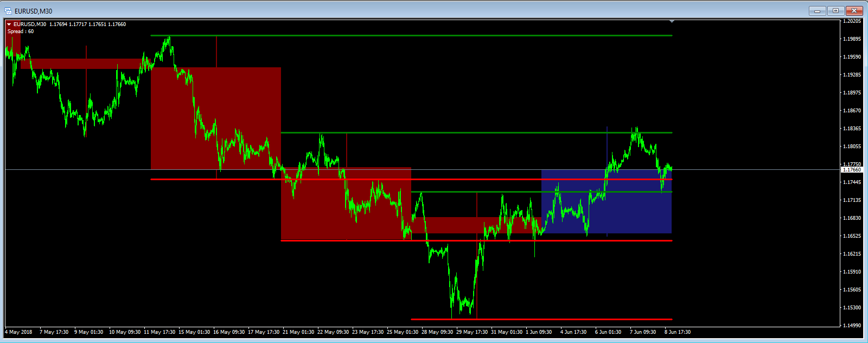Click the EURUSD,M30 title bar text

(34, 11)
